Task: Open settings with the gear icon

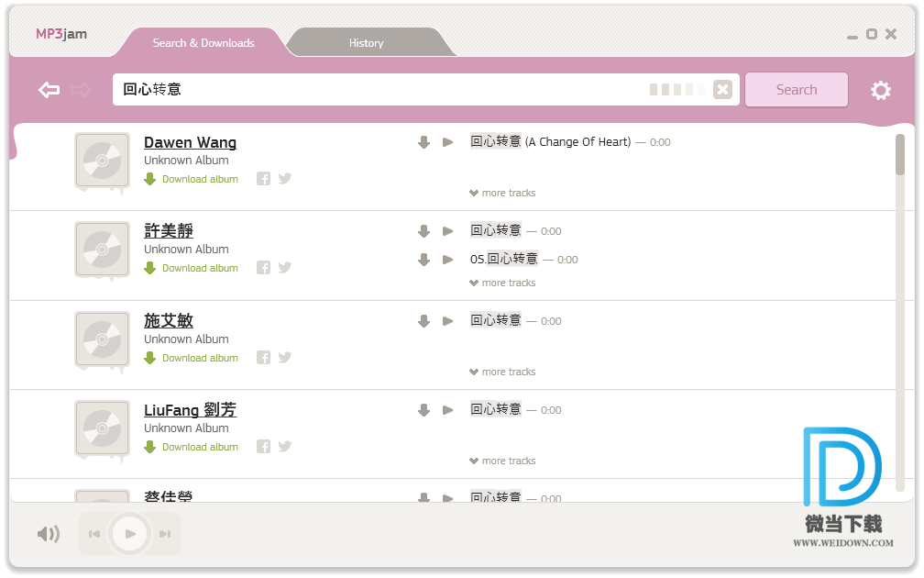Action: pos(880,90)
